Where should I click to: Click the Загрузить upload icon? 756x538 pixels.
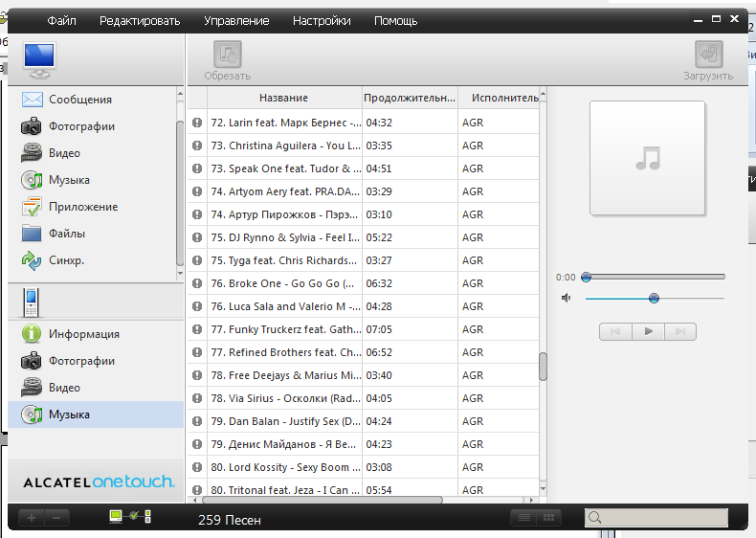pos(708,54)
